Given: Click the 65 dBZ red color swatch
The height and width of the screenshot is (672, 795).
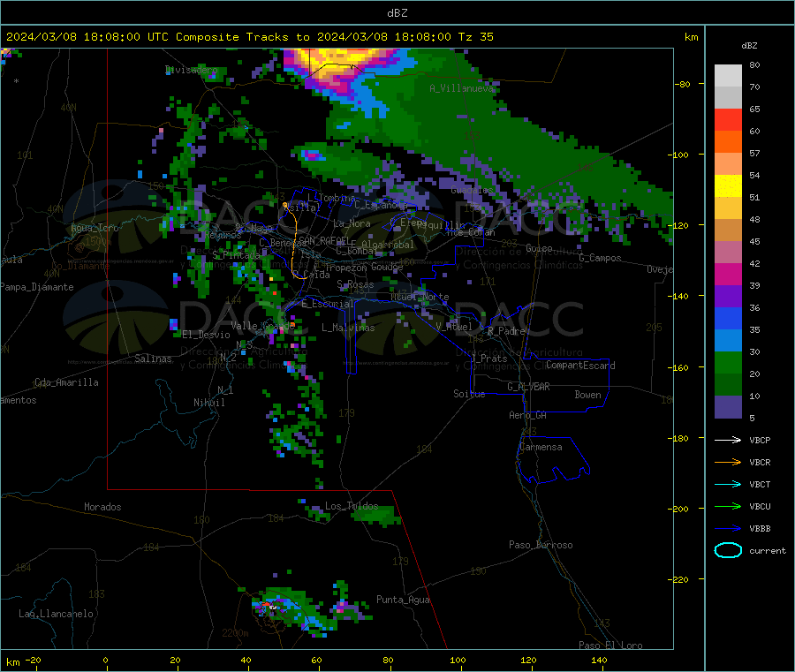Looking at the screenshot, I should click(728, 119).
